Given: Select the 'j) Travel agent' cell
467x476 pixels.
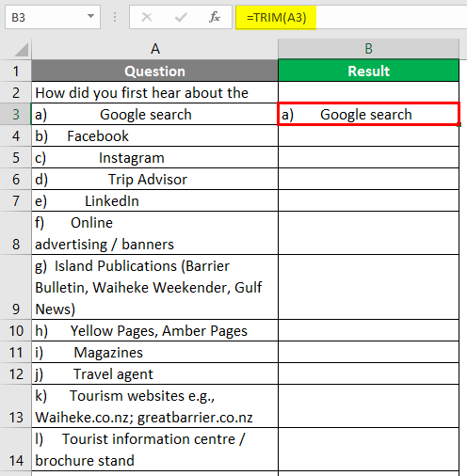Looking at the screenshot, I should (x=154, y=373).
